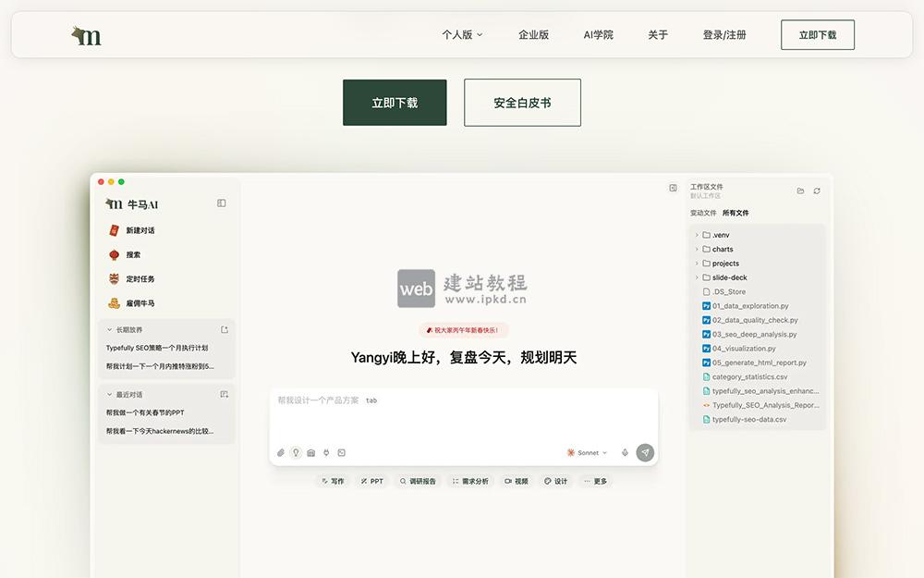Image resolution: width=924 pixels, height=578 pixels.
Task: Create a new folder in workspace panel
Action: point(800,191)
